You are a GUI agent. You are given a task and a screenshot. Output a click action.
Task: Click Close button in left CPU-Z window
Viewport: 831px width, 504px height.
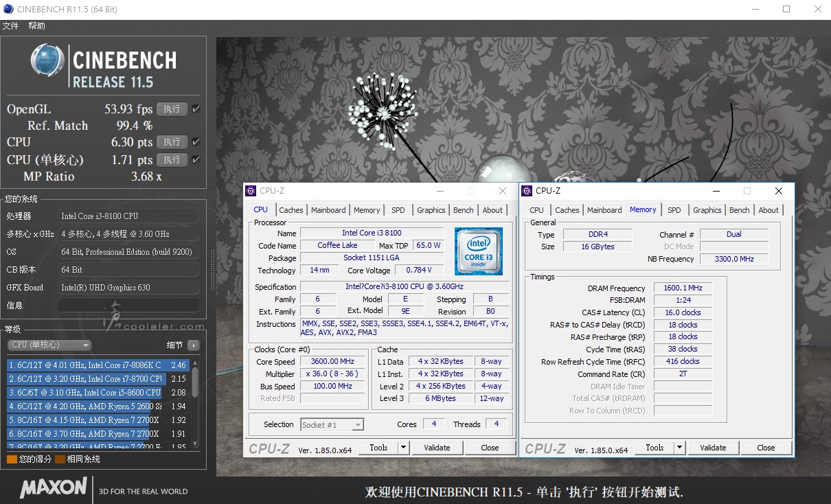(x=490, y=448)
